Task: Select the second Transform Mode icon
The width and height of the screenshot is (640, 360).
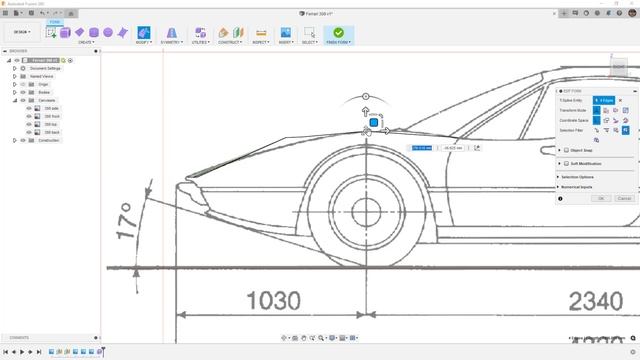Action: [x=606, y=110]
